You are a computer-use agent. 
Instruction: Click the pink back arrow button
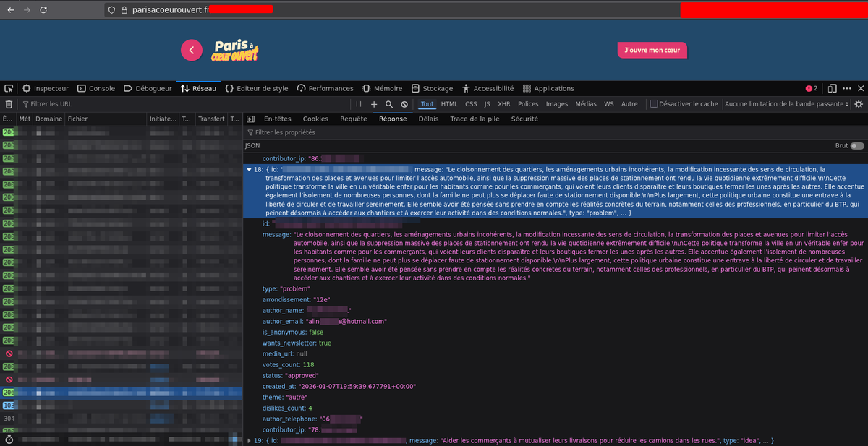[x=191, y=50]
